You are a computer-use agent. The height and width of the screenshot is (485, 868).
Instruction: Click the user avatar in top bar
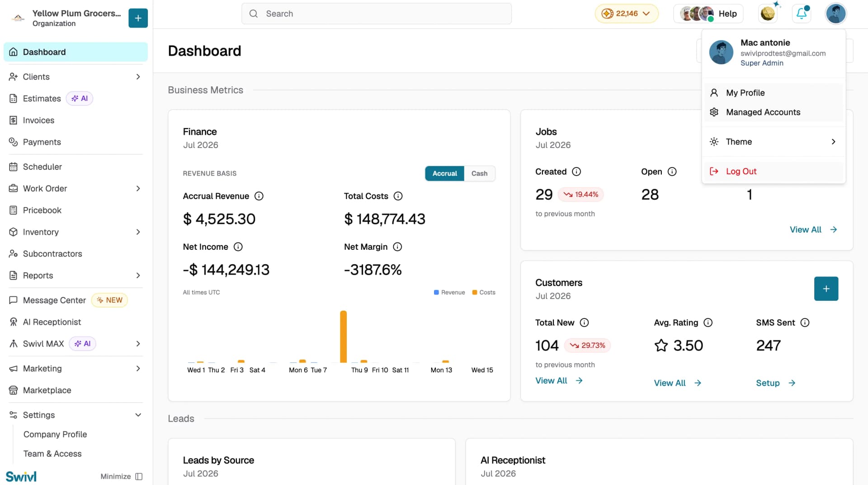[x=835, y=14]
